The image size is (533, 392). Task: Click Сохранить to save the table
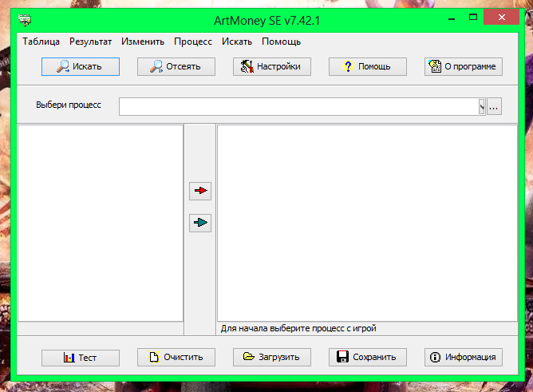[368, 357]
